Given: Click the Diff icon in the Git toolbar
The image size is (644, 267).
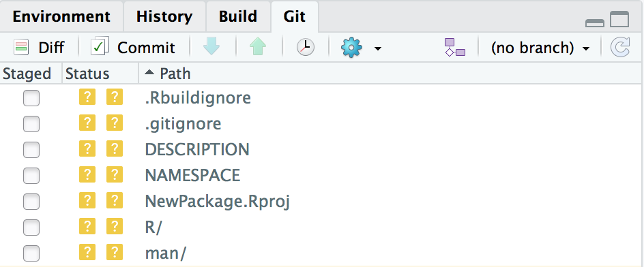Looking at the screenshot, I should pyautogui.click(x=21, y=47).
